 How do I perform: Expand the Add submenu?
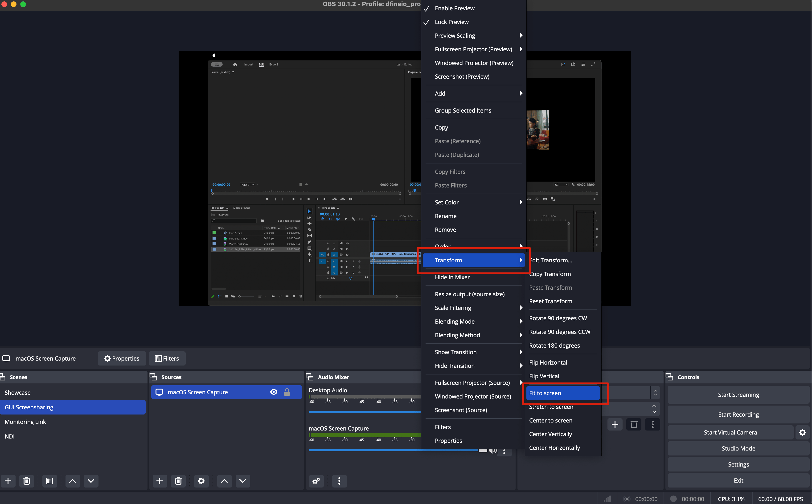point(474,94)
